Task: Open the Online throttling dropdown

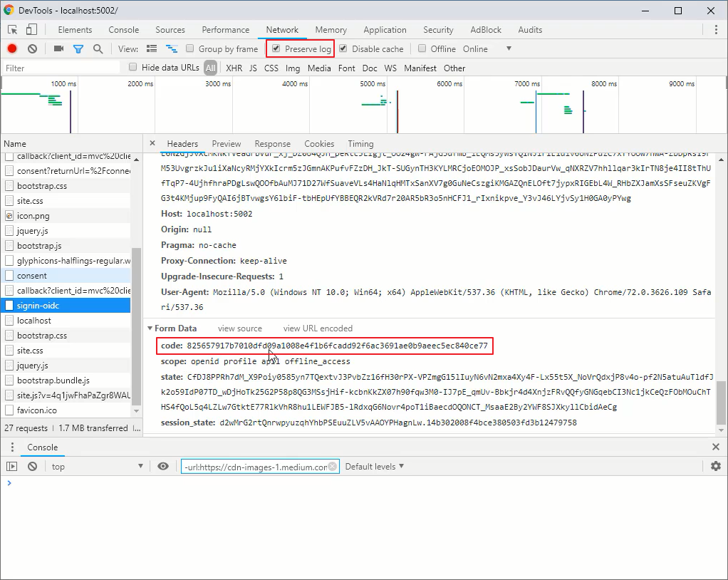Action: [487, 48]
